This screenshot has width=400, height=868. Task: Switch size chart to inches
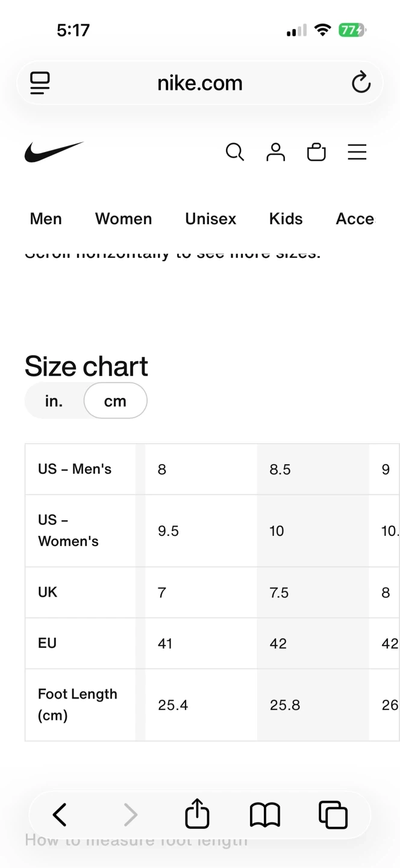point(54,401)
